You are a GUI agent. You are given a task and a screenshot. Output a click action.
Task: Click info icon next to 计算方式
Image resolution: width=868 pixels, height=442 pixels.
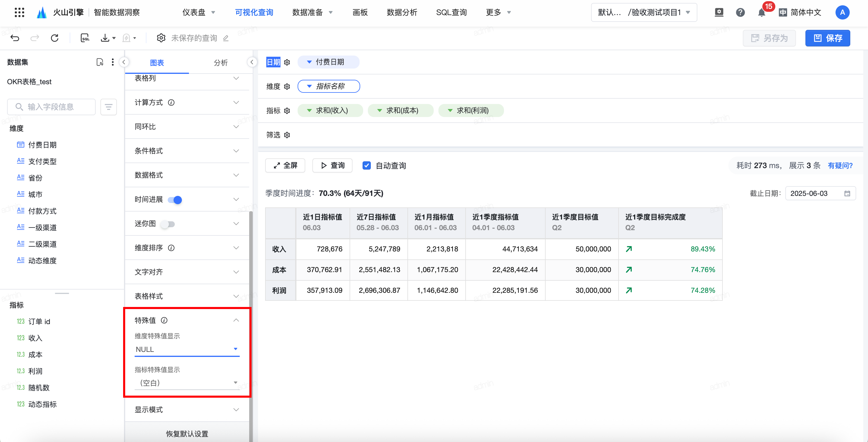pos(171,103)
